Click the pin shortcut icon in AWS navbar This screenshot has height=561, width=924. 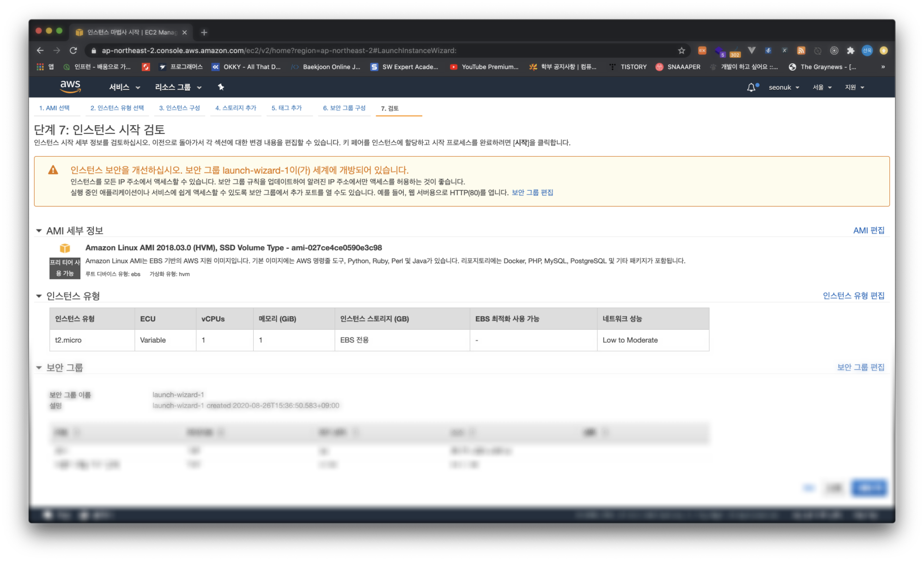pyautogui.click(x=221, y=87)
